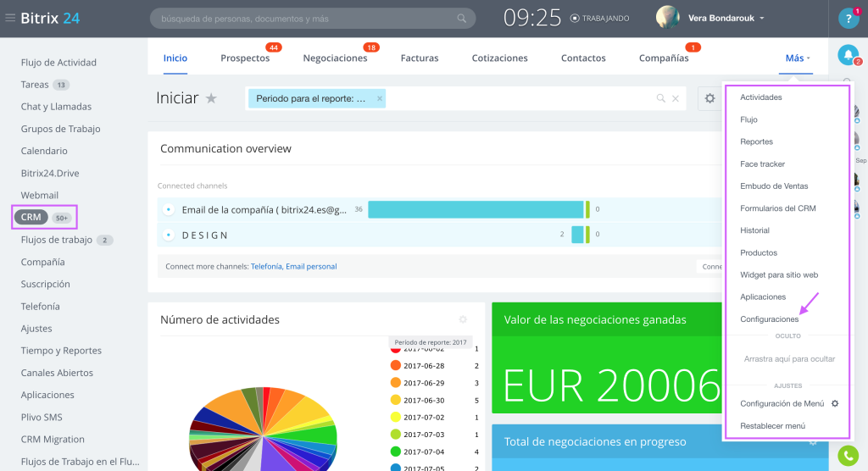Click the search magnifier in top search bar

(461, 19)
